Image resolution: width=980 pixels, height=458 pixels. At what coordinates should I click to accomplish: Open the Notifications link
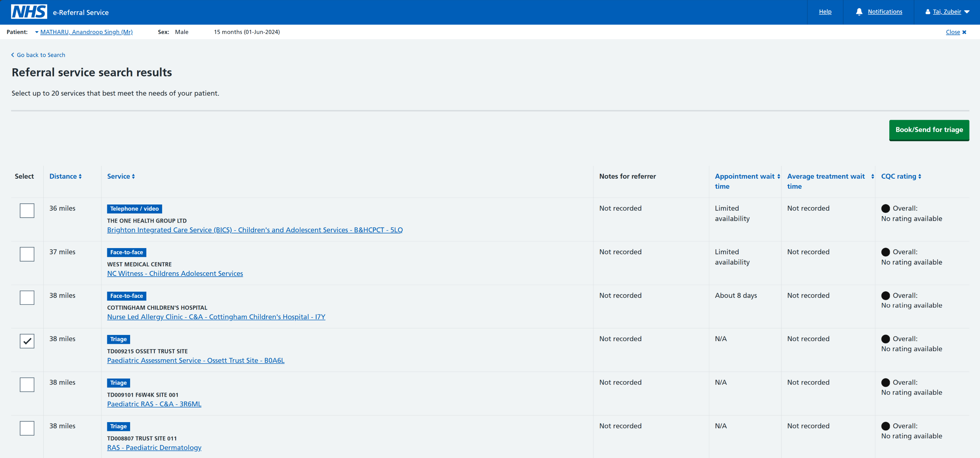(885, 12)
